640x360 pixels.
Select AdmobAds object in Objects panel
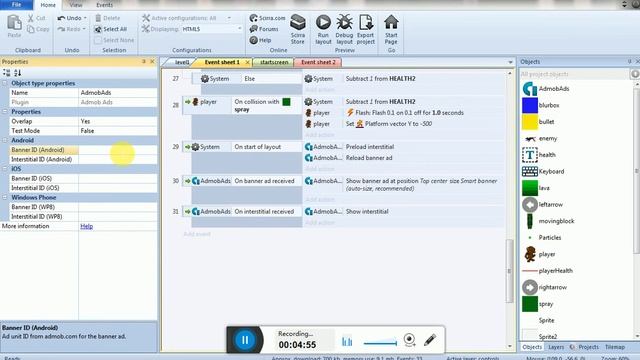[546, 89]
